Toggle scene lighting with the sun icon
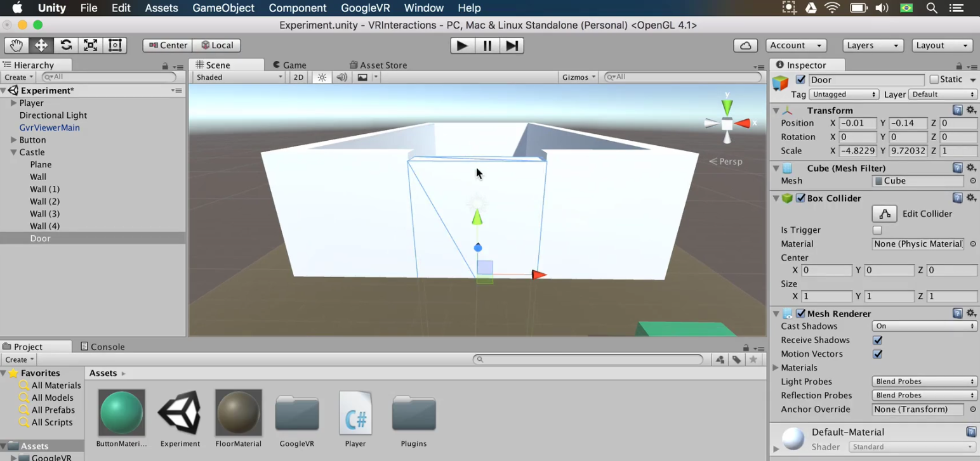The height and width of the screenshot is (461, 980). (322, 77)
